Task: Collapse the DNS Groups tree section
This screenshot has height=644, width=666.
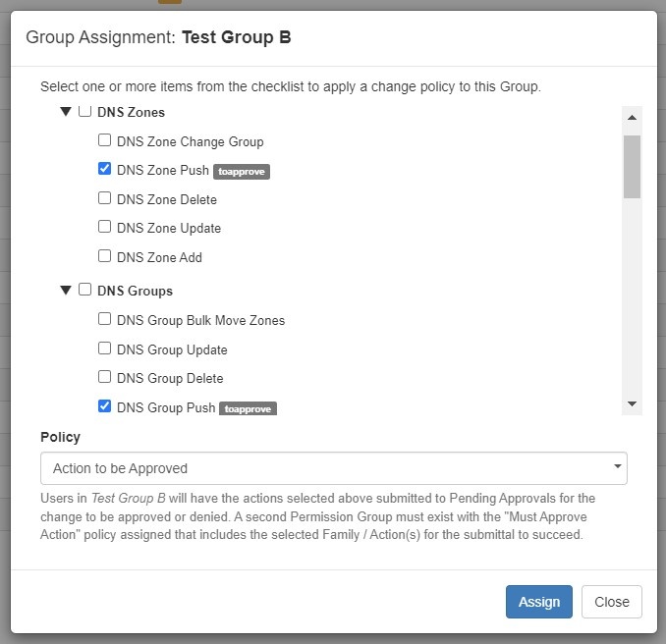Action: 66,291
